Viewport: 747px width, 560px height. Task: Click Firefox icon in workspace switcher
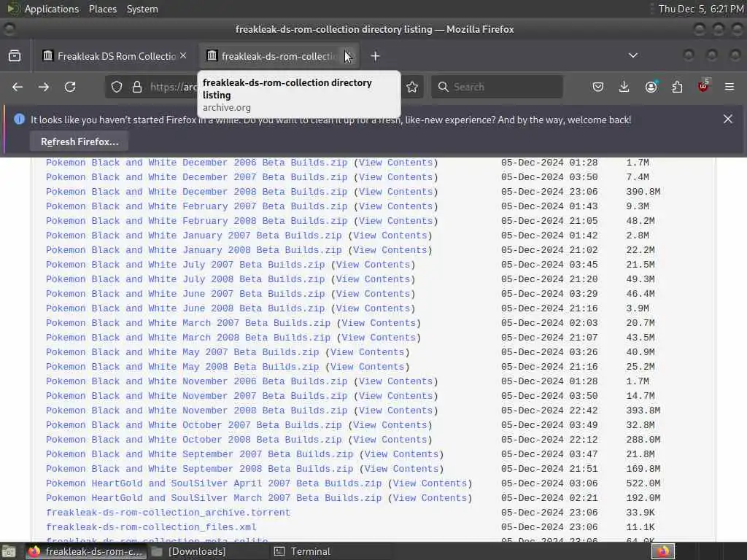coord(663,551)
